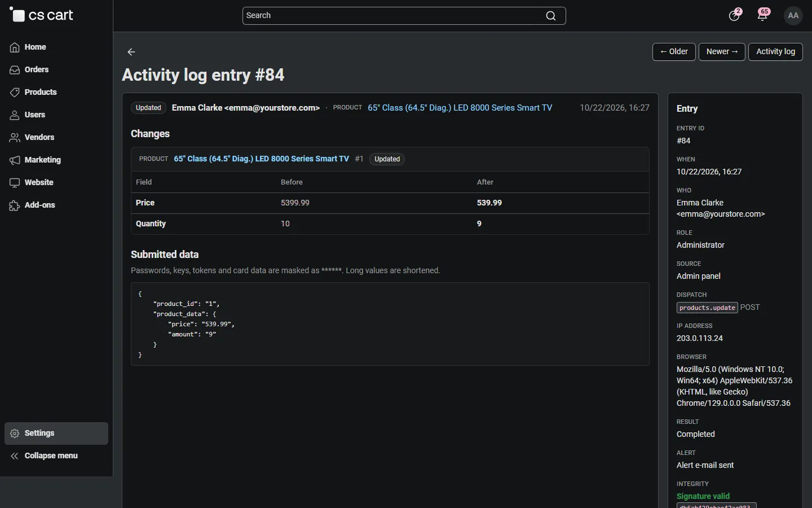Go back using the left arrow icon

point(131,52)
